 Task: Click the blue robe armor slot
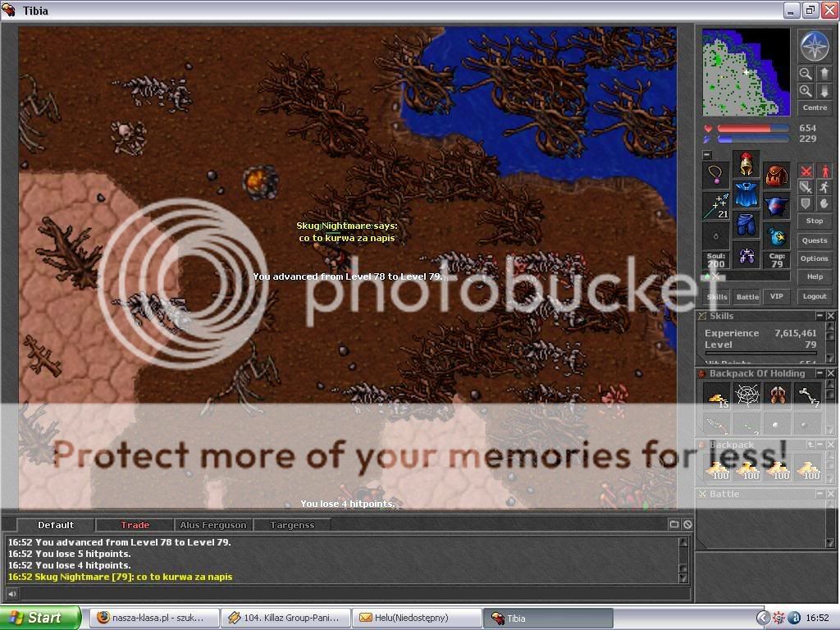tap(746, 194)
